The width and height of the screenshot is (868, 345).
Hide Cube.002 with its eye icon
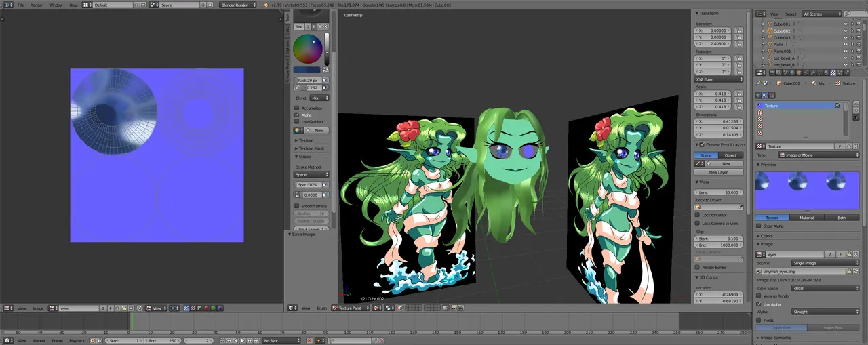845,31
